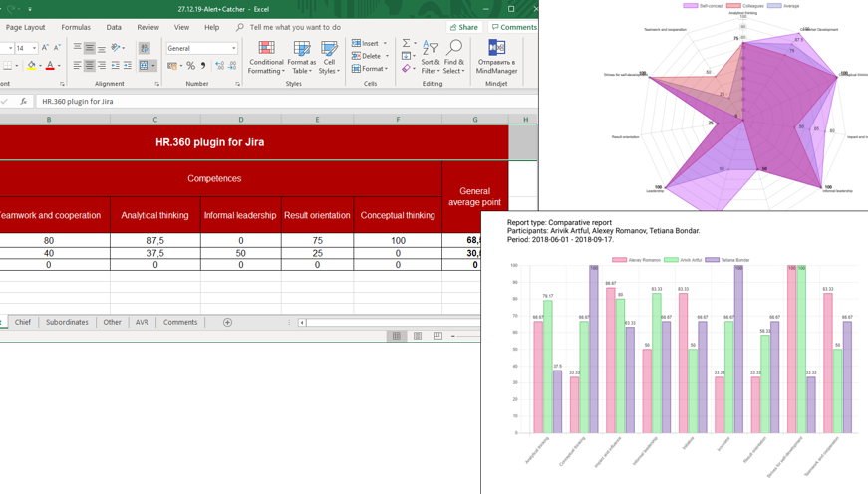Click Decrease Decimal icon
Image resolution: width=868 pixels, height=494 pixels.
point(232,66)
